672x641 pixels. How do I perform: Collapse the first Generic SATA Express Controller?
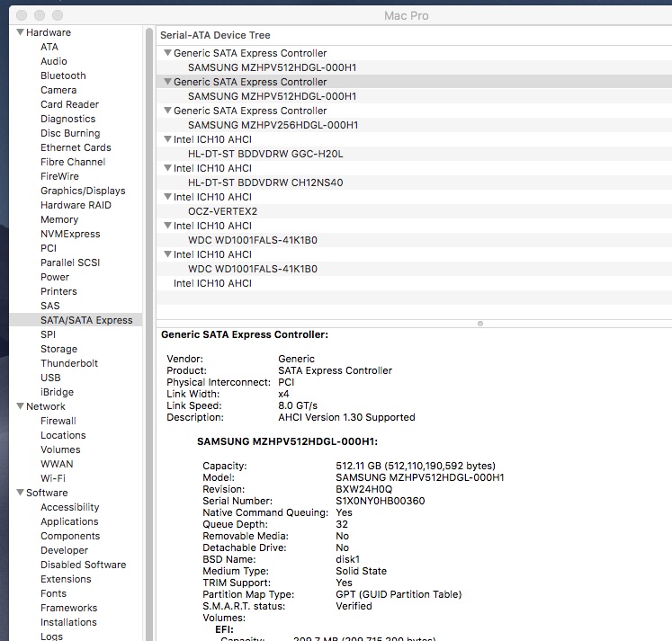coord(168,53)
